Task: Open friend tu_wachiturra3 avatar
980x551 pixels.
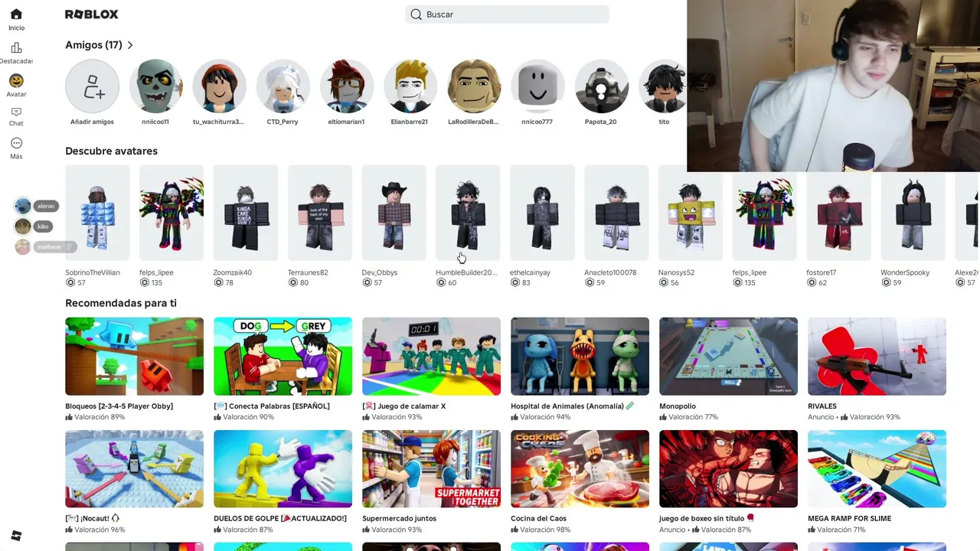Action: tap(219, 86)
